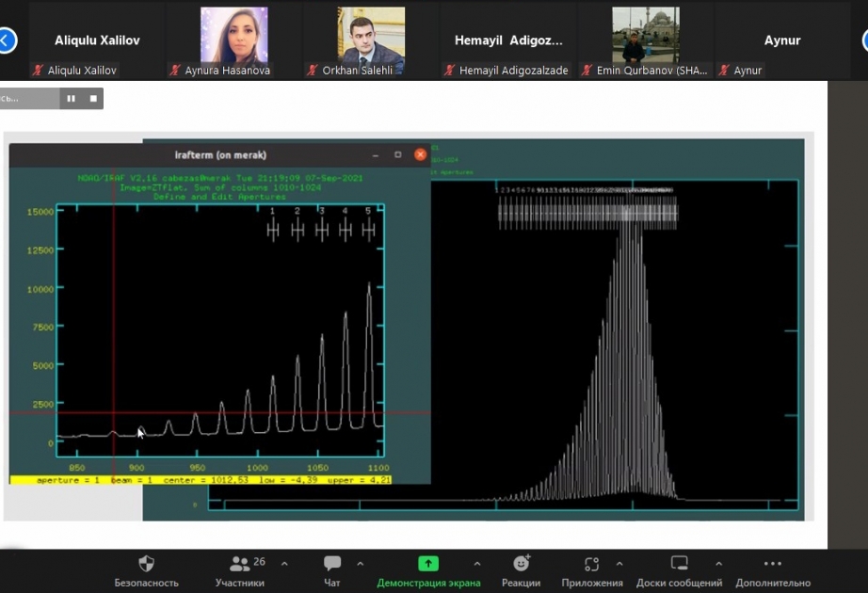Viewport: 868px width, 593px height.
Task: Click the 'center = 1012.53' value
Action: 206,480
